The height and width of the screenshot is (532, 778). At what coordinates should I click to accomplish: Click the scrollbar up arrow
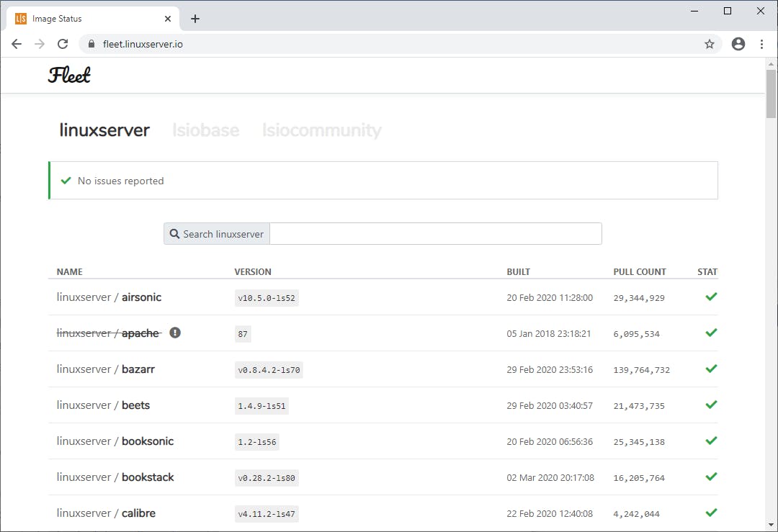[x=771, y=64]
